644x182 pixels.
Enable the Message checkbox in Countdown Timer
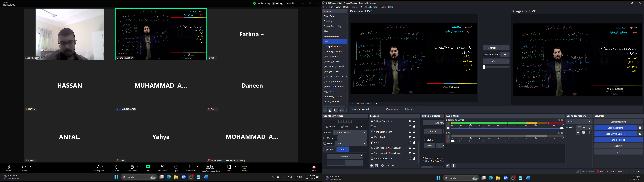click(325, 138)
